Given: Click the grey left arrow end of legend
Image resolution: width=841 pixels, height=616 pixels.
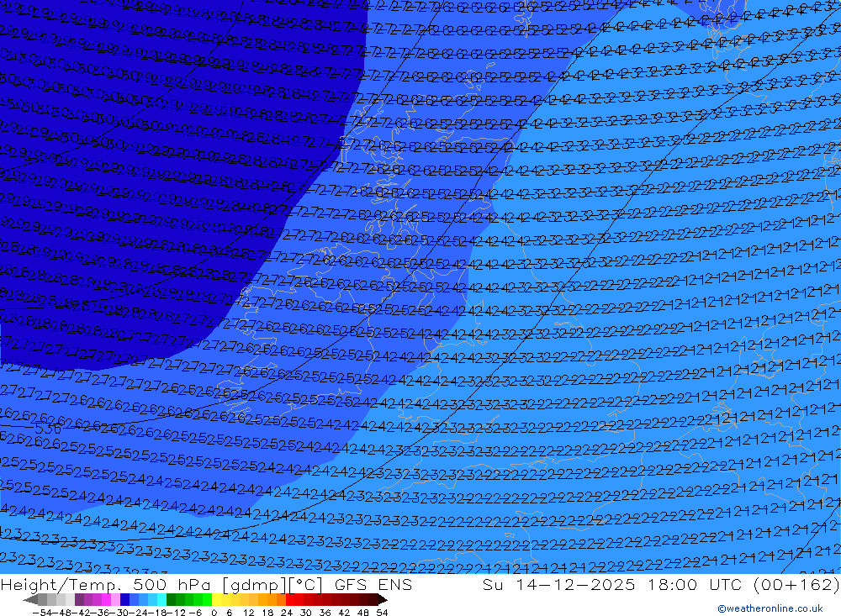Looking at the screenshot, I should pos(30,599).
